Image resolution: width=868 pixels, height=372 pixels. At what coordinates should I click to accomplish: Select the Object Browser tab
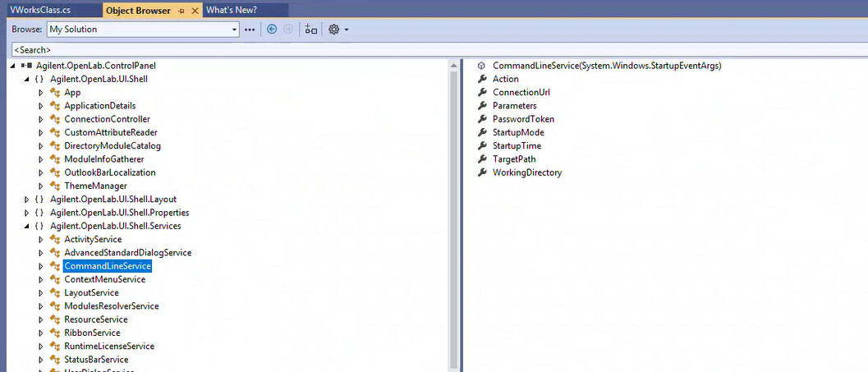[139, 11]
